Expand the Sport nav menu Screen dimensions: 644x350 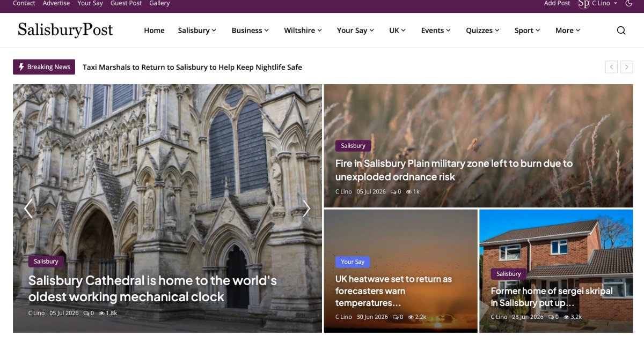(528, 31)
